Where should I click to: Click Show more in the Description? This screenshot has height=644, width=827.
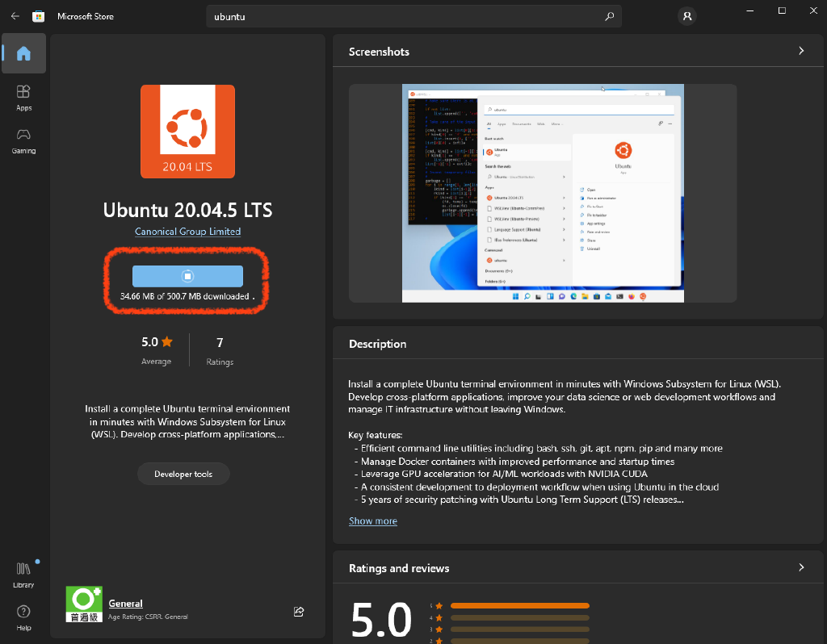point(372,521)
